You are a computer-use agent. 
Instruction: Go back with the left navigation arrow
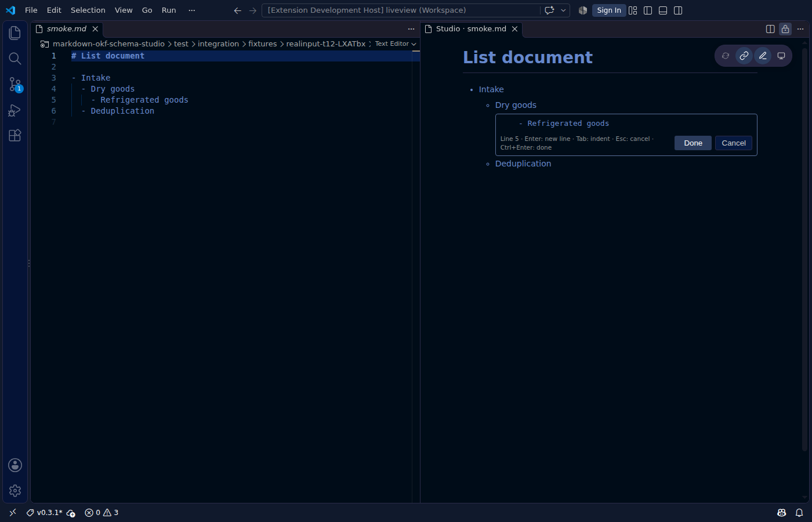point(237,10)
